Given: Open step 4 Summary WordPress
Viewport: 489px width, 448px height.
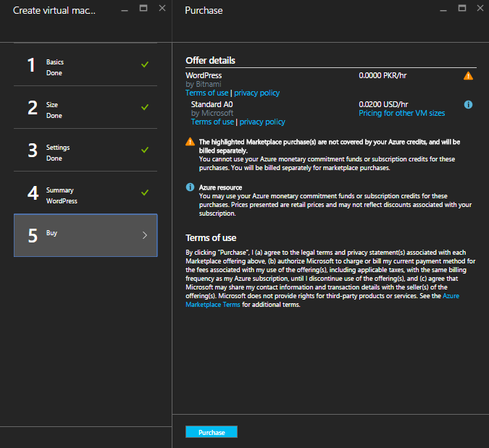Looking at the screenshot, I should 85,193.
